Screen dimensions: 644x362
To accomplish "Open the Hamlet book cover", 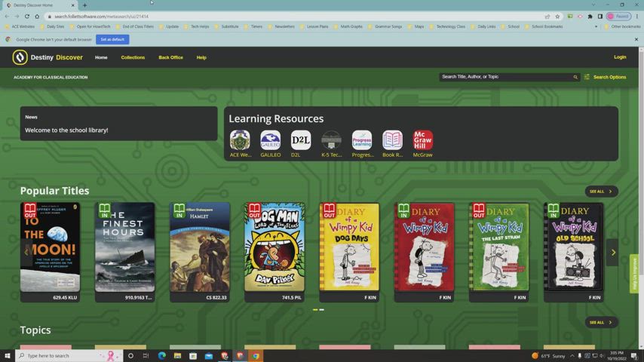I will (200, 247).
